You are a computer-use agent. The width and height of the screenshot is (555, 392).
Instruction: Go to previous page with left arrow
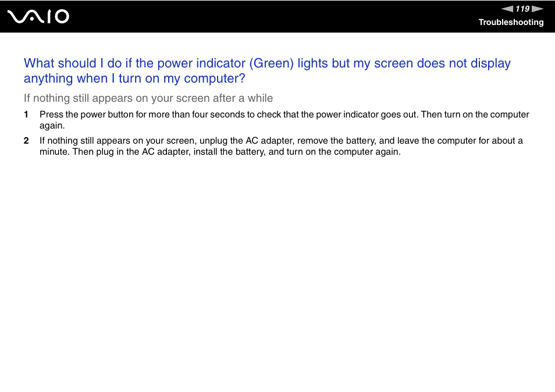[507, 9]
